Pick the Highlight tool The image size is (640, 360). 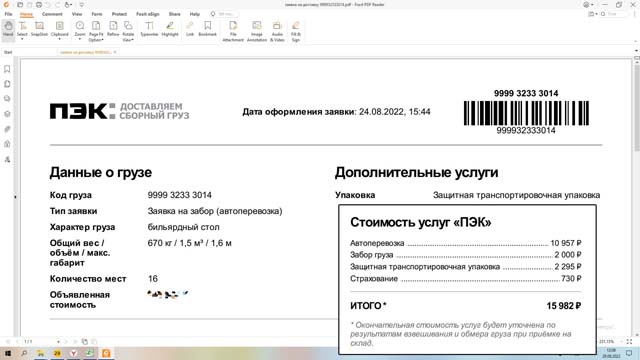(170, 29)
